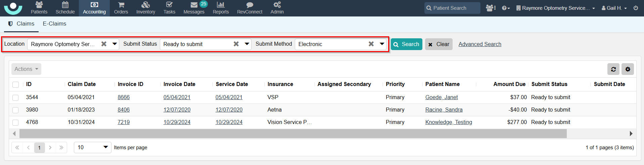Open the RevConnect menu item
The height and width of the screenshot is (165, 644).
tap(249, 8)
